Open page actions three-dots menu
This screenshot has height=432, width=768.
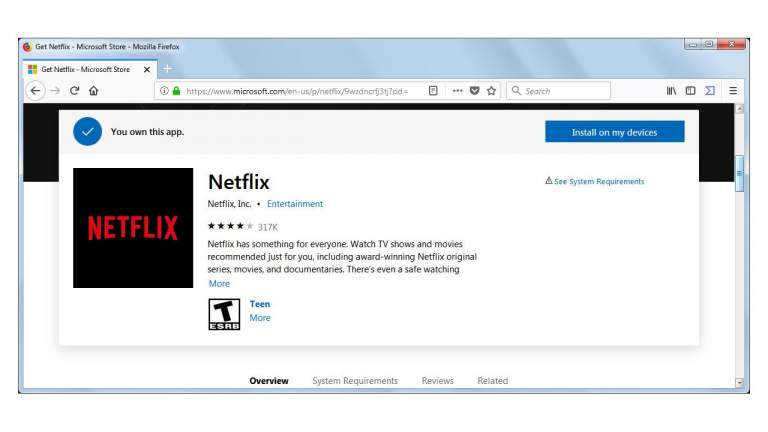point(457,91)
